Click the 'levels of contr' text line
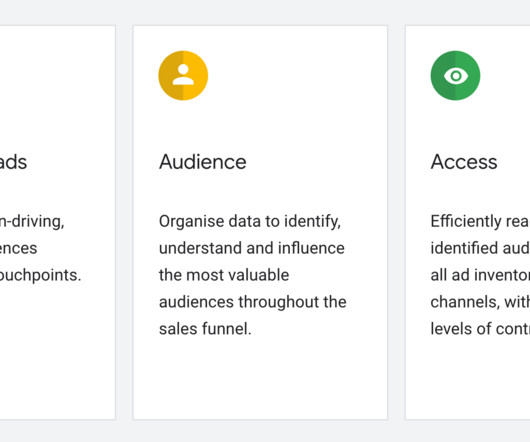The width and height of the screenshot is (530, 442). point(480,329)
